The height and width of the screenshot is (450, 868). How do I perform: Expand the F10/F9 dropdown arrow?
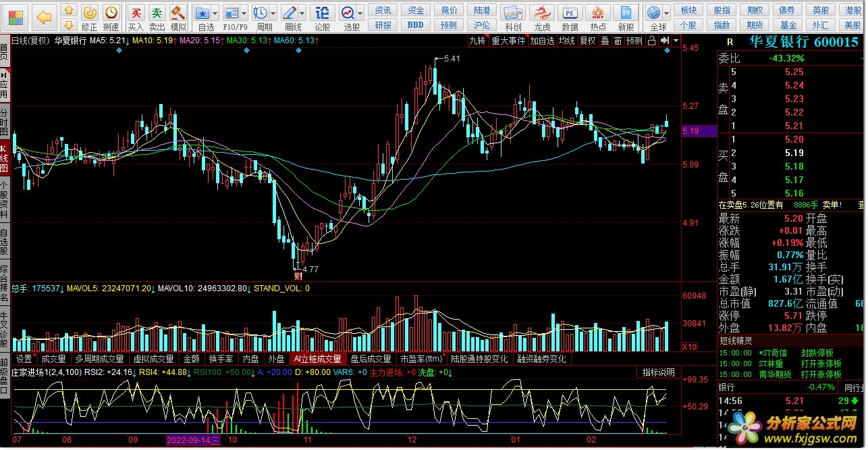[x=244, y=13]
